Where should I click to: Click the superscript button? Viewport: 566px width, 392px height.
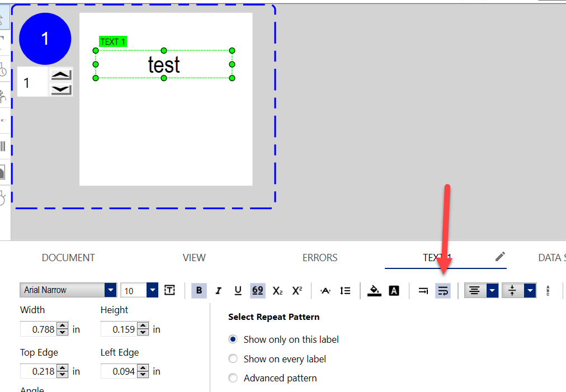coord(297,290)
